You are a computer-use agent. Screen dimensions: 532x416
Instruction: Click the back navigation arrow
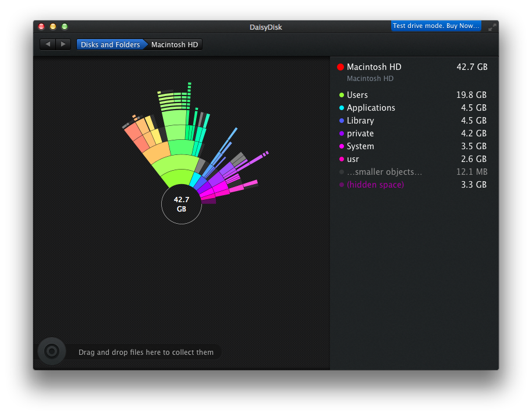pos(48,44)
